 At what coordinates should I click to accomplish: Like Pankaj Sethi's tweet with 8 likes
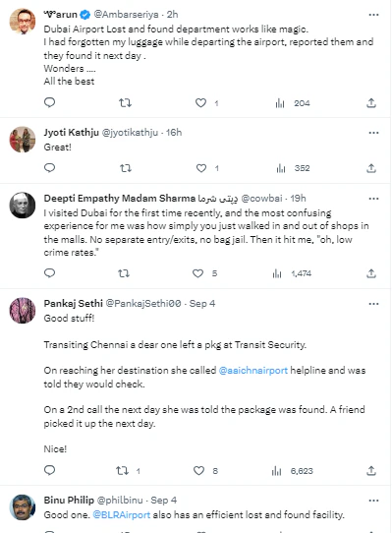[198, 470]
